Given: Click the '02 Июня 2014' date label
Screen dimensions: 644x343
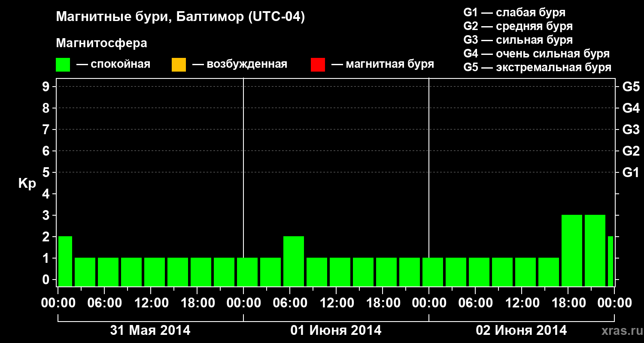Looking at the screenshot, I should (x=521, y=331).
